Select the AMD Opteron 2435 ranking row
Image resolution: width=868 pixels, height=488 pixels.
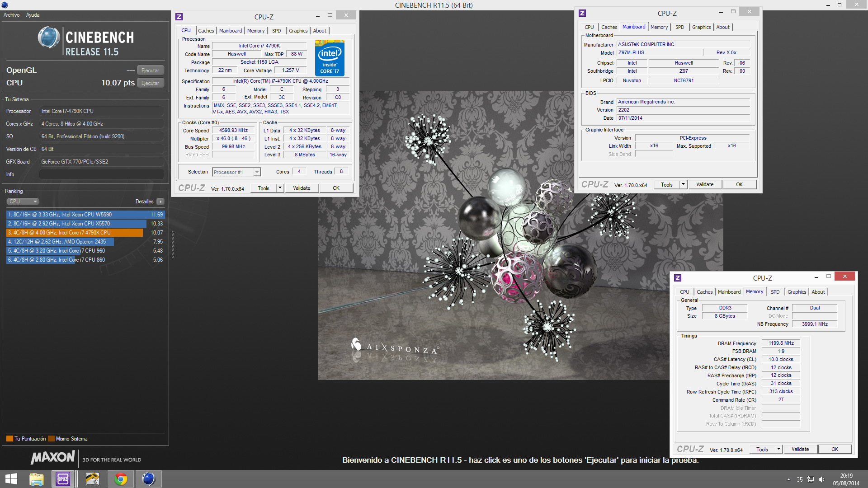pos(85,242)
